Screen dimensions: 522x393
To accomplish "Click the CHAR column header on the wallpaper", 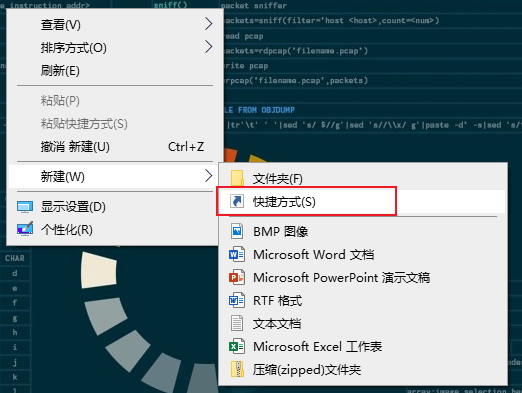I will click(x=15, y=258).
